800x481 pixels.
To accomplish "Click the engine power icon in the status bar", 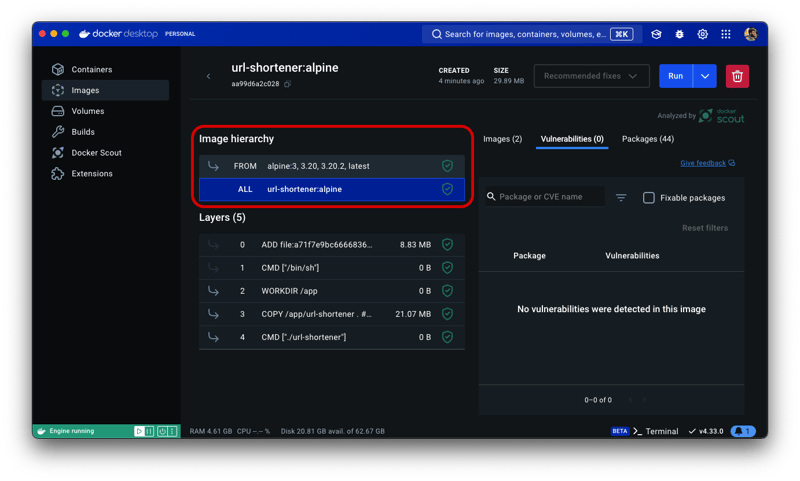I will tap(162, 432).
